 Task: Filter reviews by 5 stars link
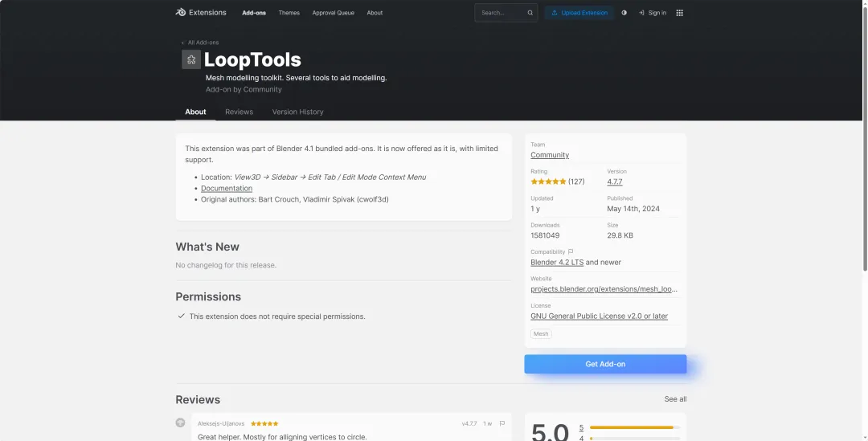(581, 427)
